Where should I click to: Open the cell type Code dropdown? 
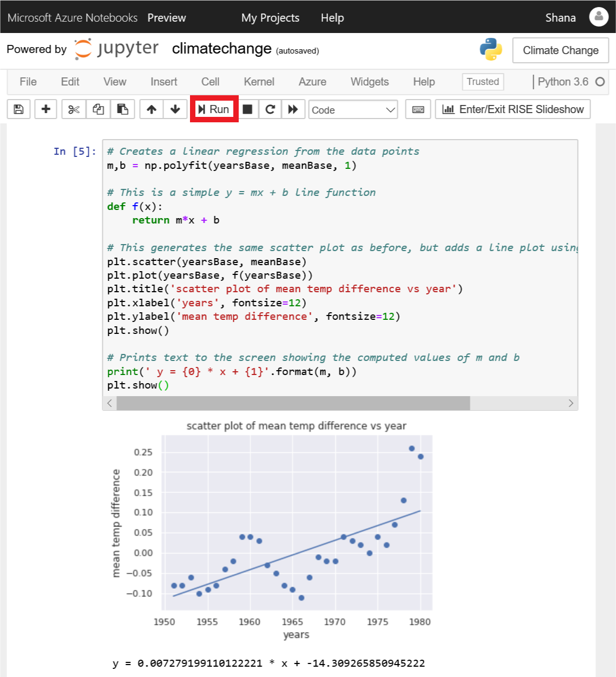click(353, 110)
